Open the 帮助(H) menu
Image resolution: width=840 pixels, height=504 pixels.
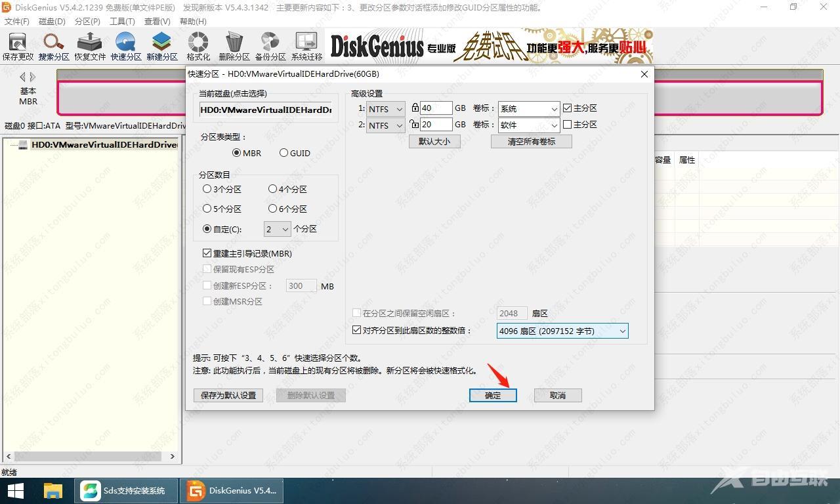(x=193, y=21)
